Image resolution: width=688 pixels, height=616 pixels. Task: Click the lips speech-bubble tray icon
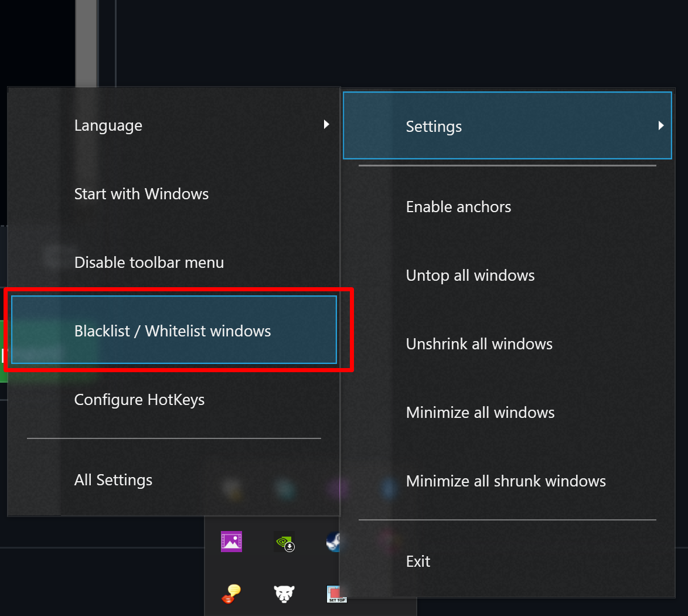tap(231, 594)
